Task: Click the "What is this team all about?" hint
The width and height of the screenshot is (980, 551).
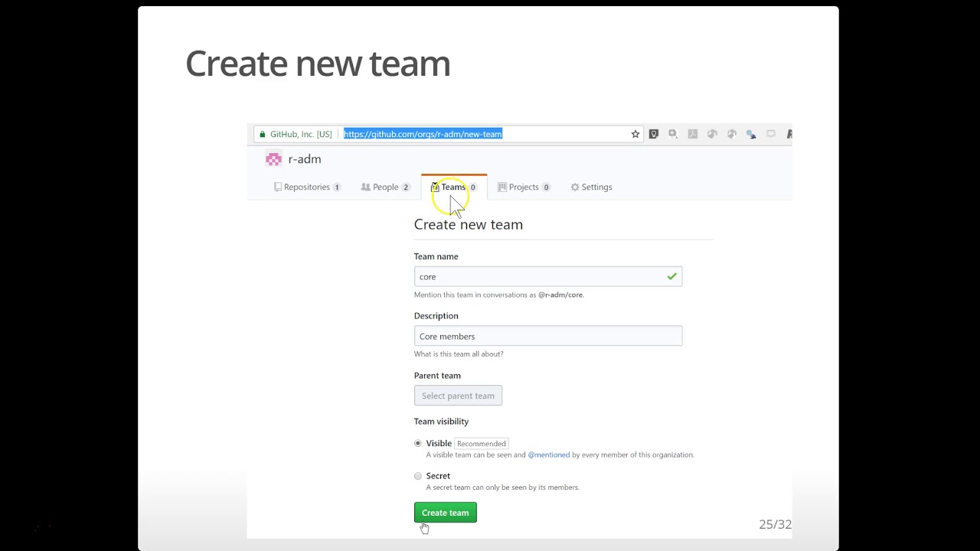Action: [459, 354]
